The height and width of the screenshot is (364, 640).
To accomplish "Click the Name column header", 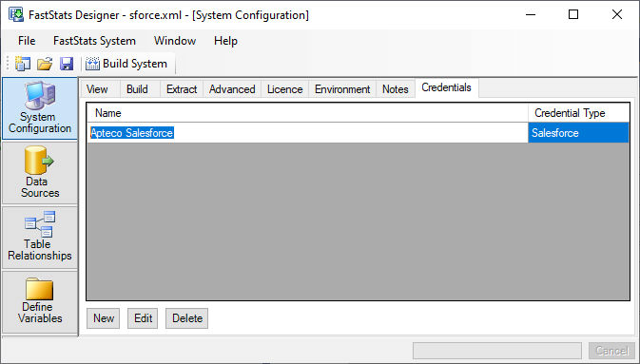I will coord(307,113).
